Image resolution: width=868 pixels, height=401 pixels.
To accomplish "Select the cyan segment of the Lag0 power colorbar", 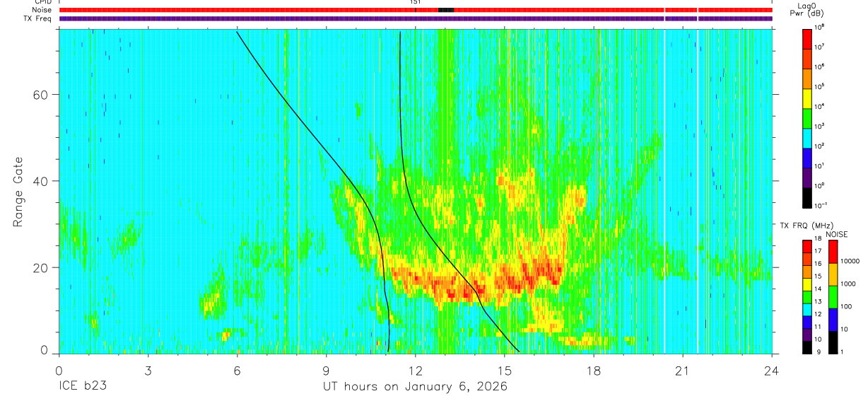I will tap(807, 137).
